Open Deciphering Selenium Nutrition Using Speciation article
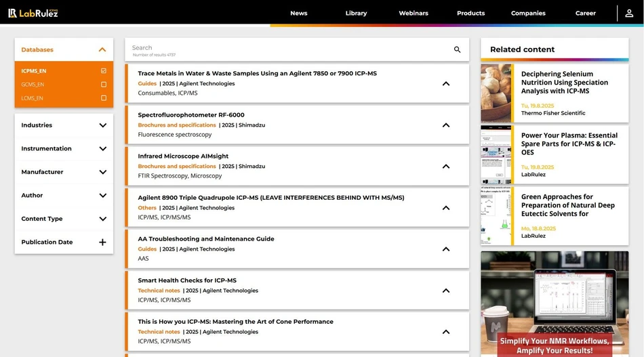The height and width of the screenshot is (357, 644). pyautogui.click(x=564, y=83)
